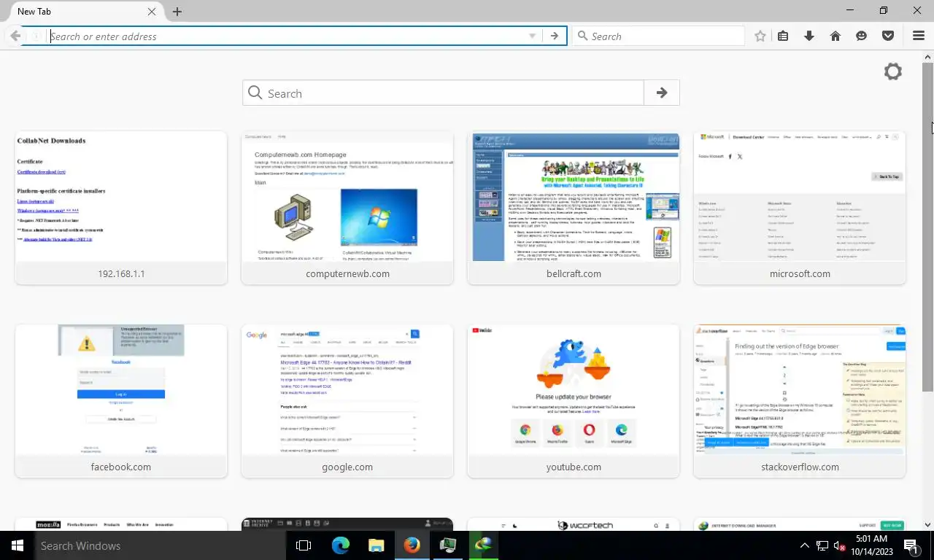Open the Firefox hamburger menu
934x560 pixels.
tap(919, 36)
